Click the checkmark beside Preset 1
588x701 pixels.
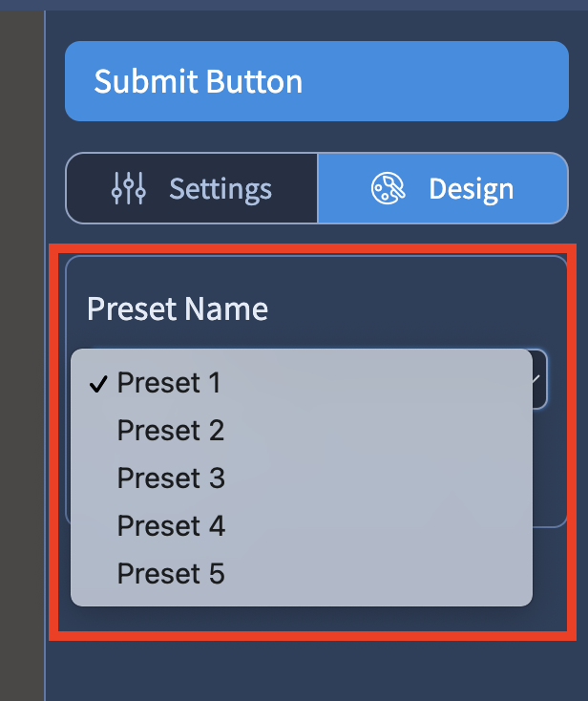point(98,384)
